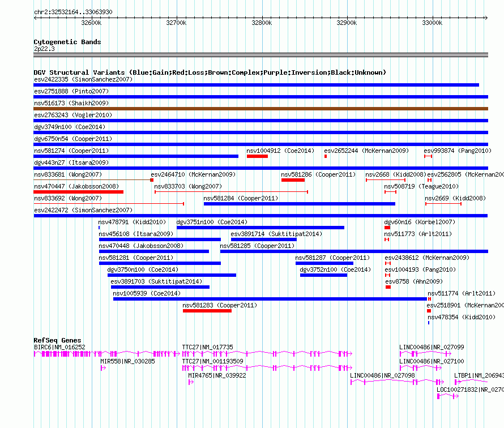Click LINC00486|NR_027098 gene label
This screenshot has height=428, width=504.
tap(382, 375)
